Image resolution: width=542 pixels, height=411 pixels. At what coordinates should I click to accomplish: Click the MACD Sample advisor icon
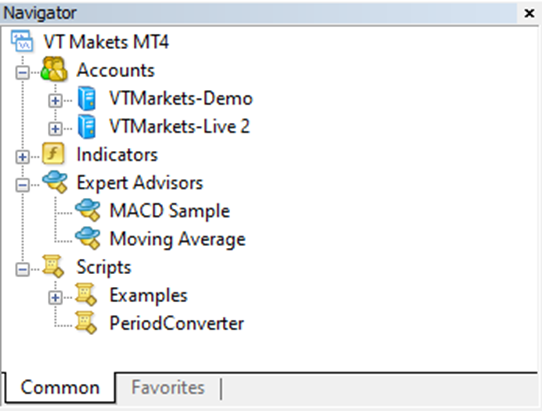coord(88,210)
